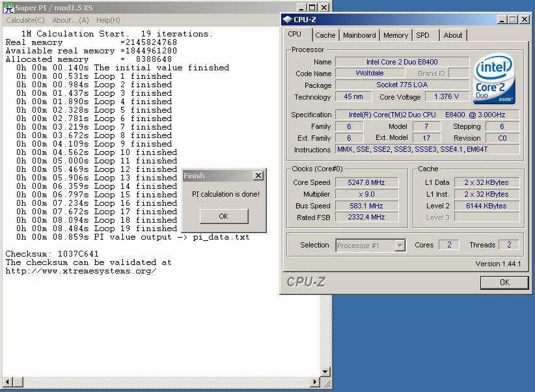The height and width of the screenshot is (392, 535).
Task: Click the Stepping value field in CPU-Z
Action: pos(502,126)
